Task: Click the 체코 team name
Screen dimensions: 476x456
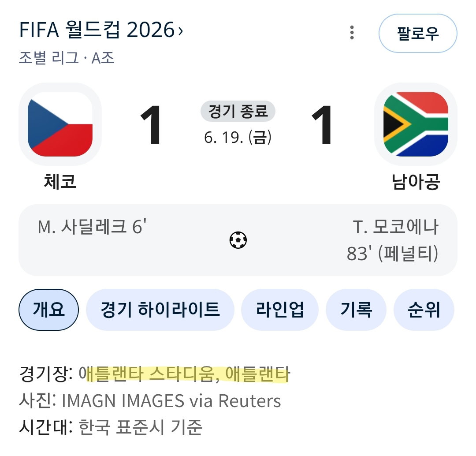Action: [x=60, y=182]
